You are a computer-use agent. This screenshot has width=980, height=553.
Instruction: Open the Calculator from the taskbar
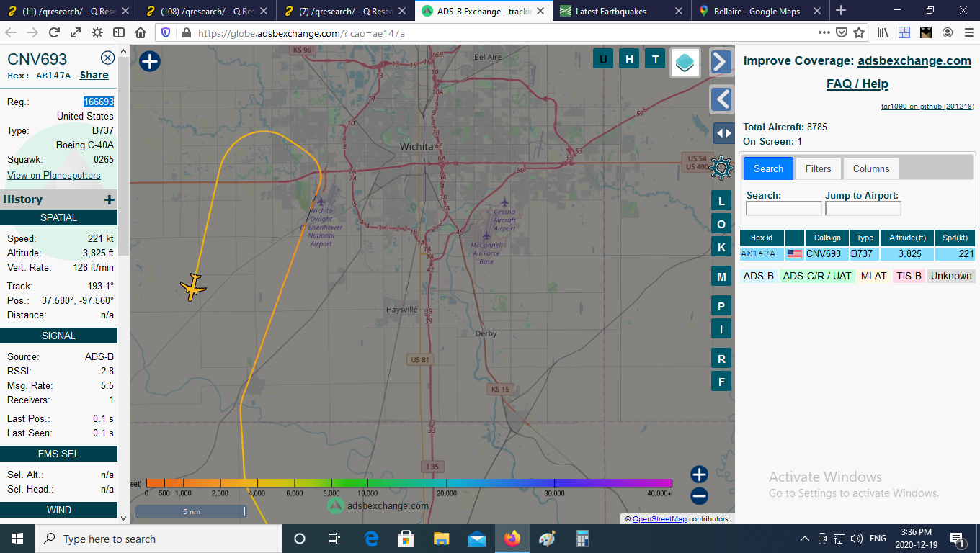click(583, 539)
